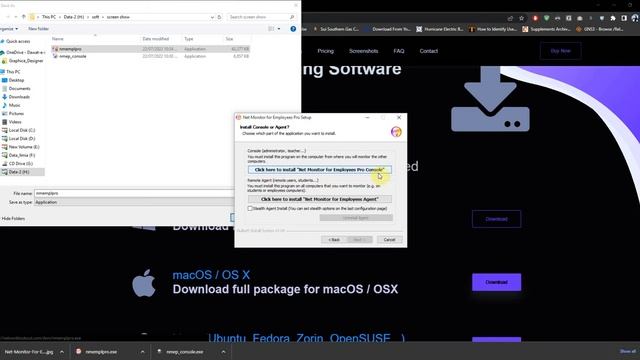Change the file view layout icon

pyautogui.click(x=271, y=29)
